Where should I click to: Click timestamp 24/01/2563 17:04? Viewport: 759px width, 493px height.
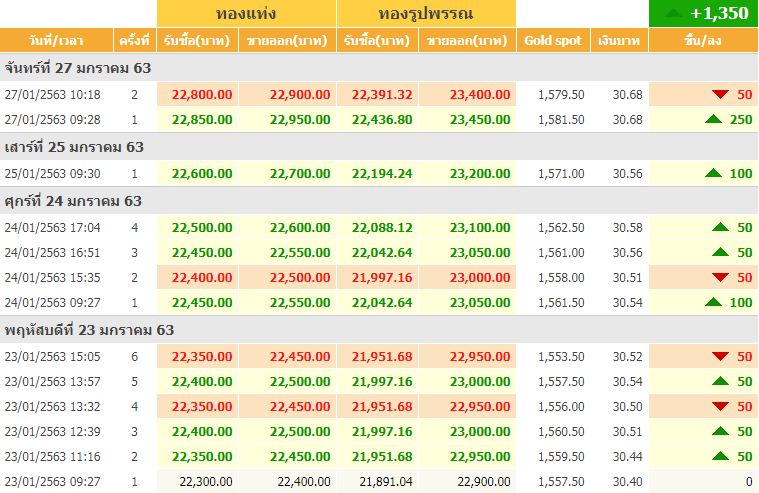tap(52, 227)
